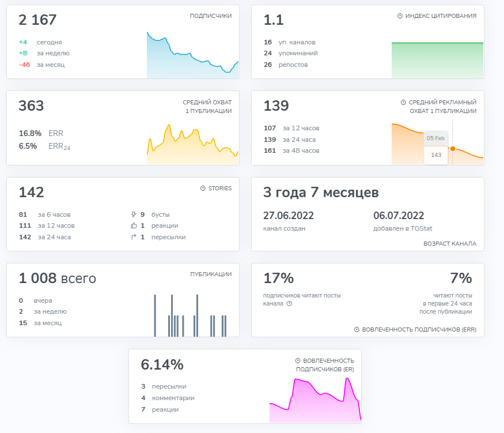Click the info icon by ВОВЛЕЧЕННОСТЬ ПОДПИСЧИКОВ (ER)

(298, 360)
